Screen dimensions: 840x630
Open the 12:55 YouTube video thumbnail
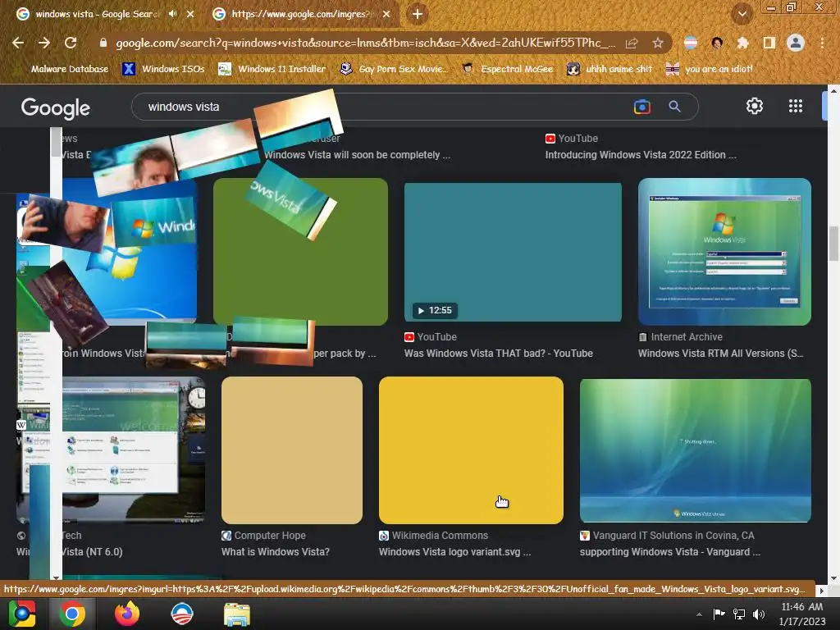tap(513, 253)
